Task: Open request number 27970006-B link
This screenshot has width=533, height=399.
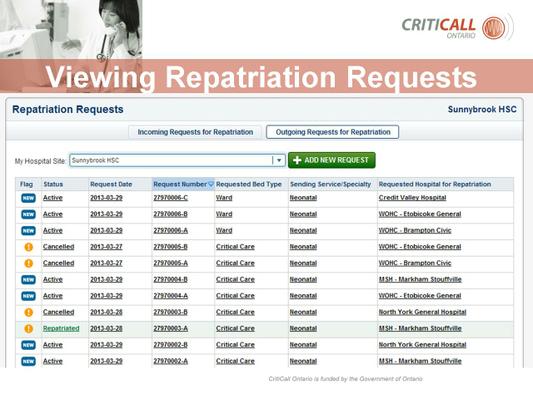Action: click(x=170, y=214)
